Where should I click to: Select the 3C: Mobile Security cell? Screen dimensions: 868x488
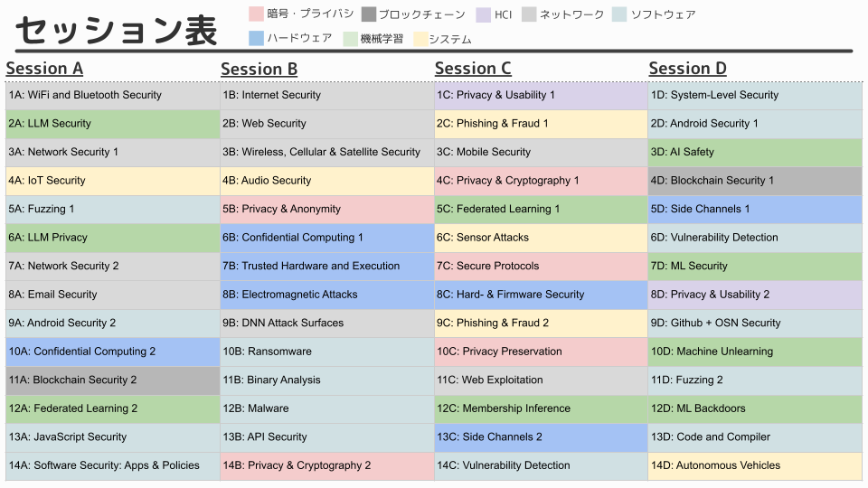(542, 152)
